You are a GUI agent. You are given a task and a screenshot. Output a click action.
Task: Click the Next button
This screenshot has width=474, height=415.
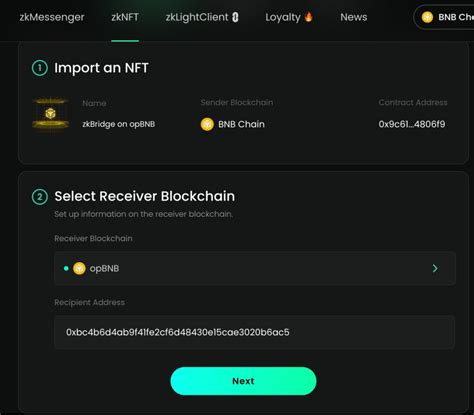pos(243,381)
